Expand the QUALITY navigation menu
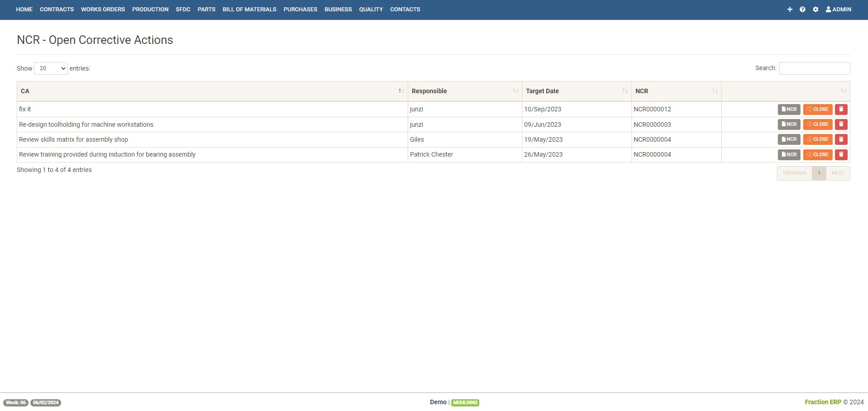Image resolution: width=868 pixels, height=411 pixels. pyautogui.click(x=371, y=10)
